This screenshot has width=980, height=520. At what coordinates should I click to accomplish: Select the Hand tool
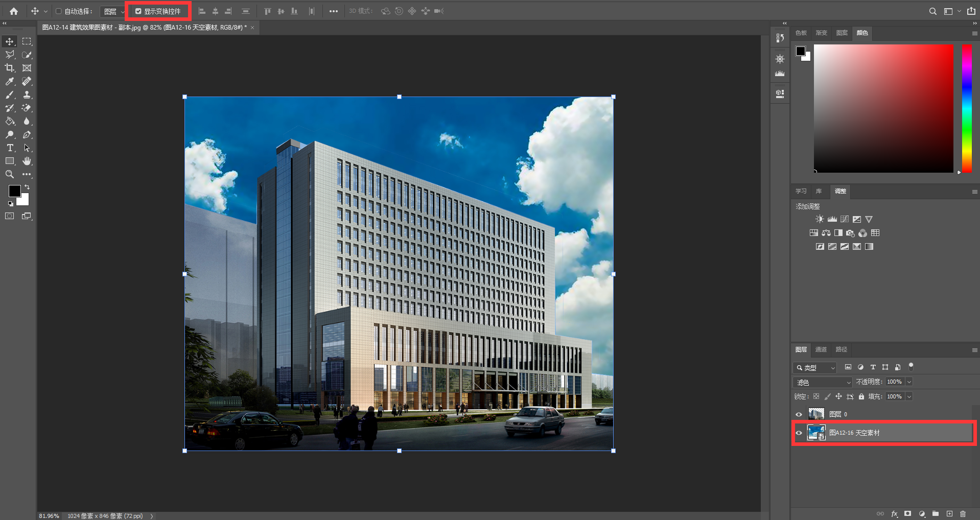pos(27,161)
